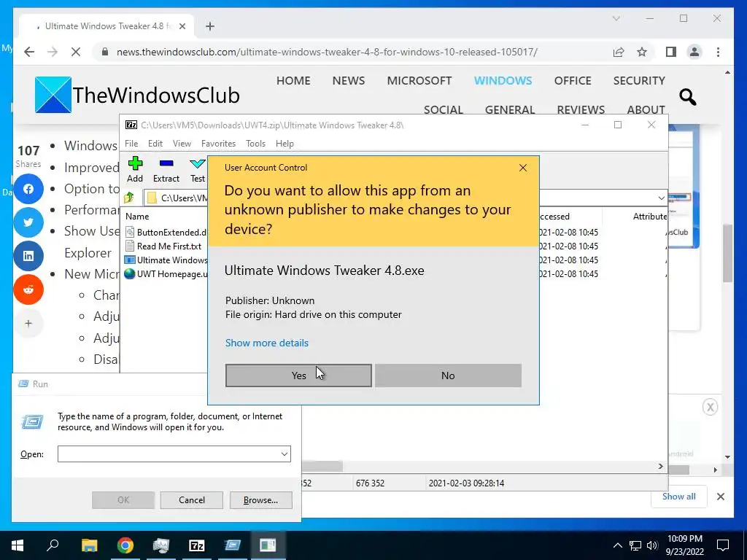
Task: Share on Reddit icon
Action: [28, 289]
